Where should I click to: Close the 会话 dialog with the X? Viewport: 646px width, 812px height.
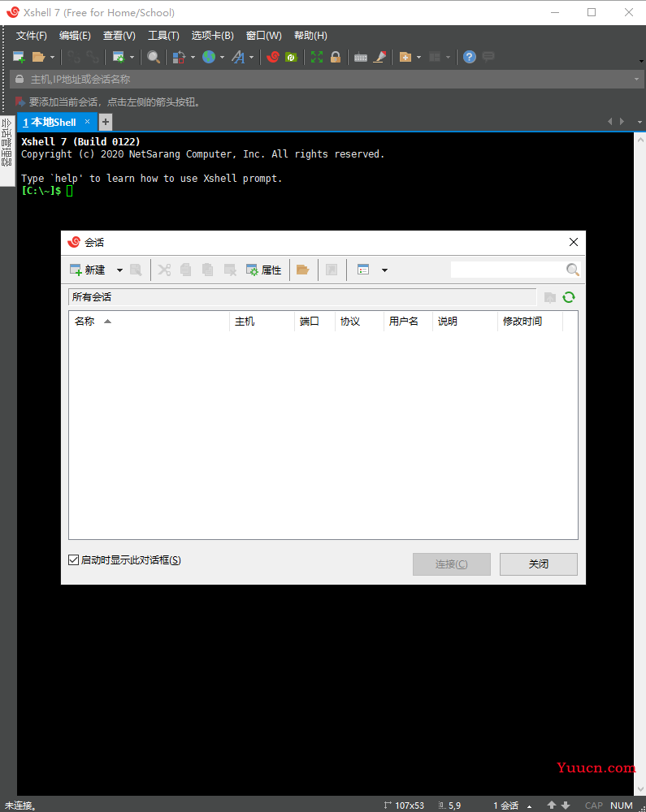click(x=573, y=242)
